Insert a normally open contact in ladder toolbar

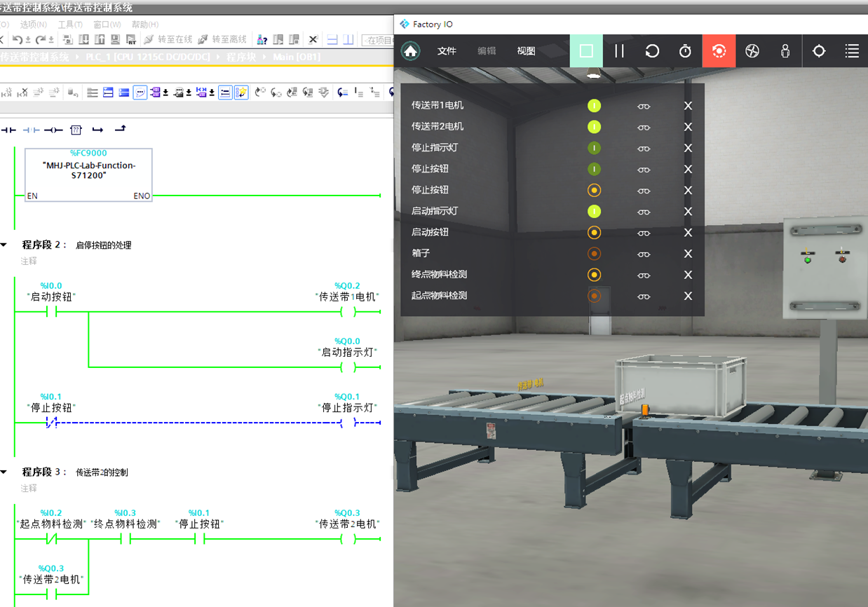pos(8,130)
